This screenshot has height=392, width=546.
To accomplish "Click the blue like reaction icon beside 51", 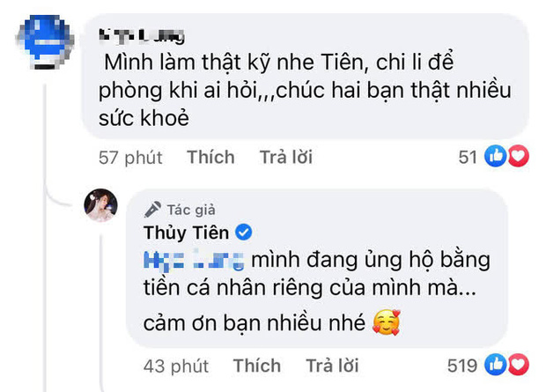I will click(493, 158).
